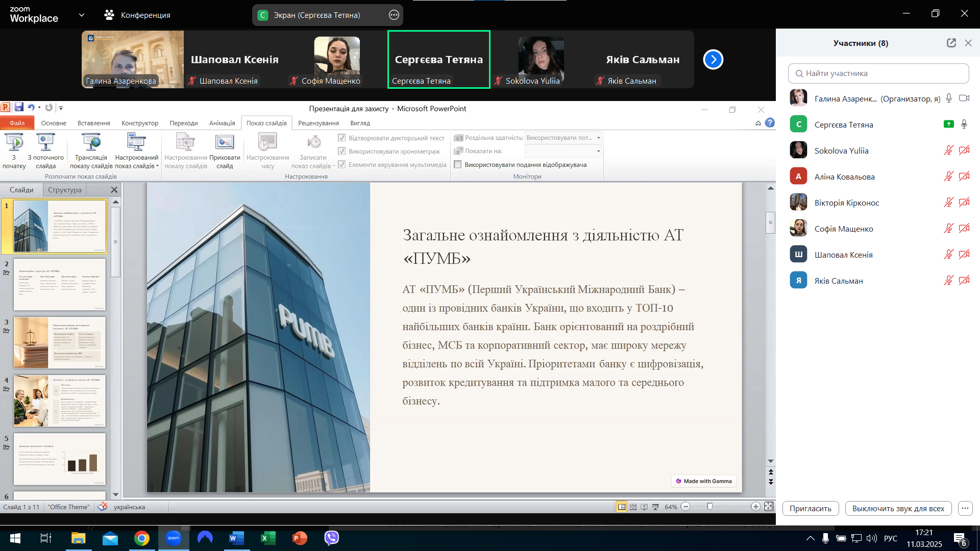Expand Zoom Workplace dropdown chevron

(82, 15)
